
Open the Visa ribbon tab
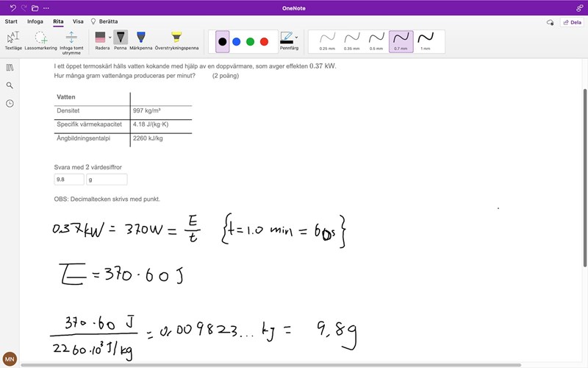point(78,21)
